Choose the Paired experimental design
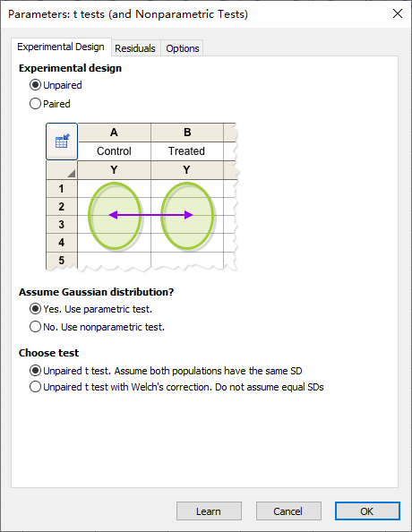The width and height of the screenshot is (412, 532). pos(50,104)
